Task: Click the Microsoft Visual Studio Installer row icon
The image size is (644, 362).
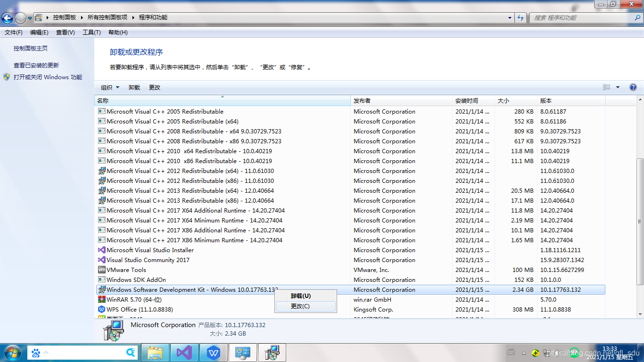Action: [x=101, y=250]
